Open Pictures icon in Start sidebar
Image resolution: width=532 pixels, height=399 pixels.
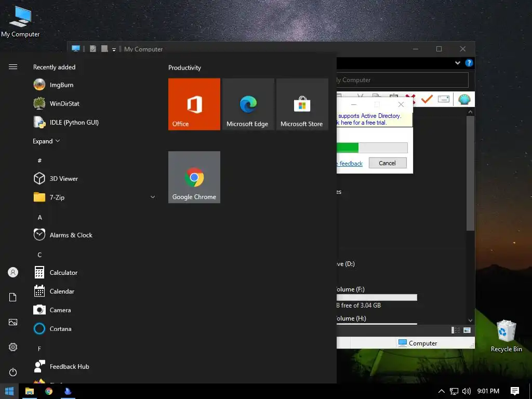13,322
